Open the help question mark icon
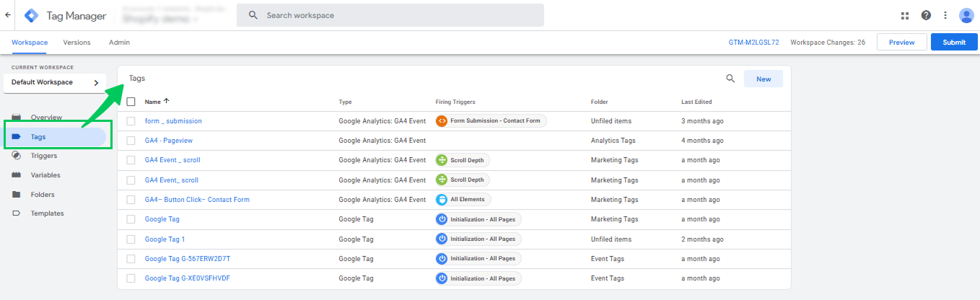The height and width of the screenshot is (300, 980). click(926, 15)
